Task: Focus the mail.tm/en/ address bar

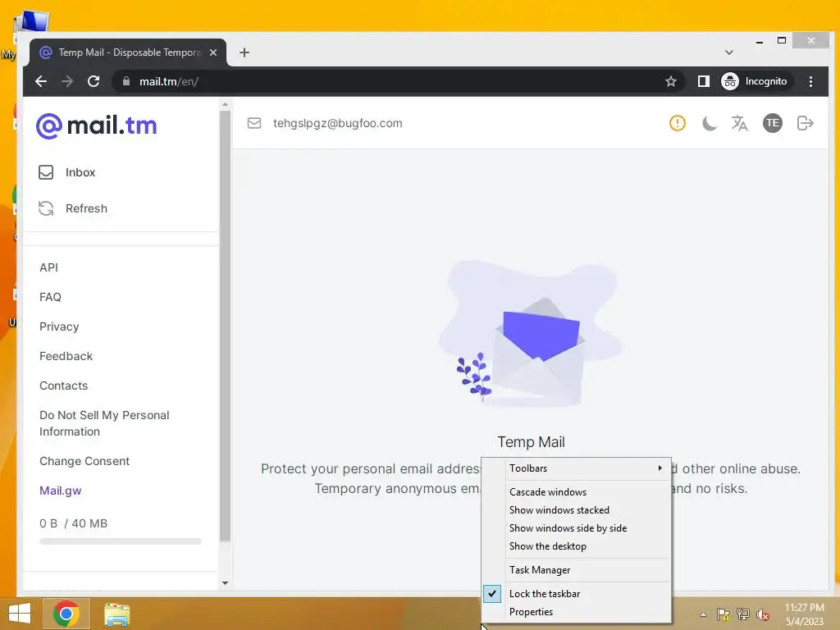Action: (x=396, y=81)
